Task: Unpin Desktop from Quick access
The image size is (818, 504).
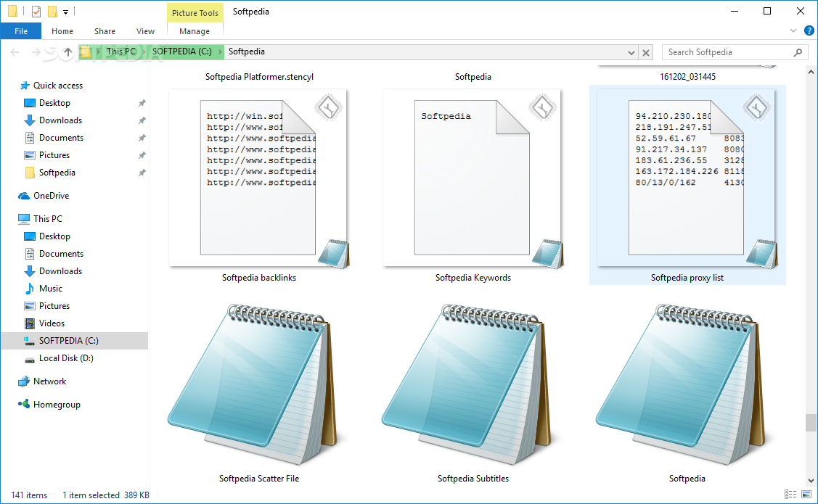Action: tap(142, 103)
